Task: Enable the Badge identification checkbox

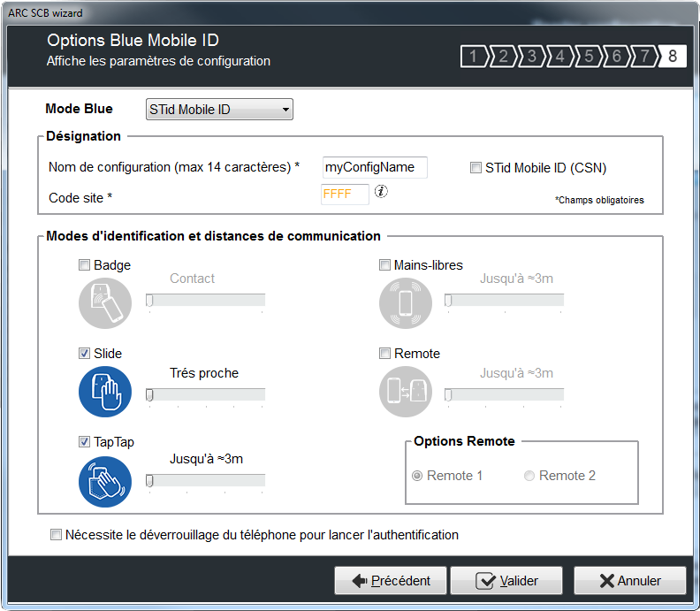Action: pos(85,265)
